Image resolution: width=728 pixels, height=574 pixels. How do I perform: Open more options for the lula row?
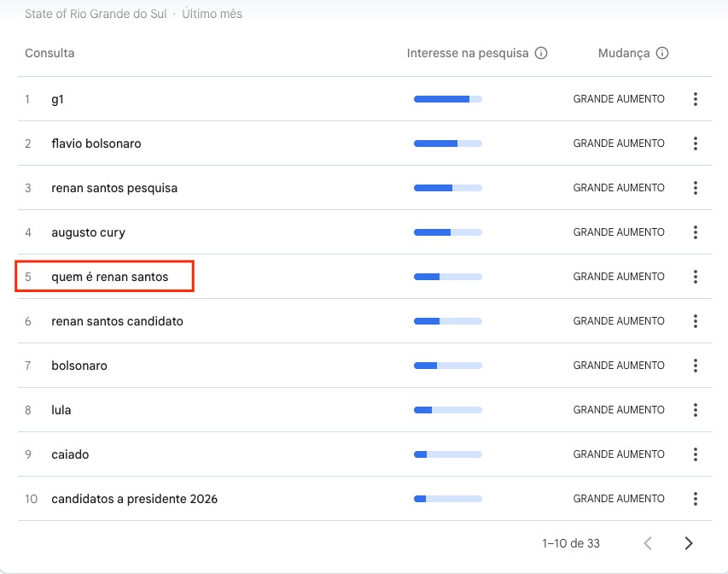695,410
